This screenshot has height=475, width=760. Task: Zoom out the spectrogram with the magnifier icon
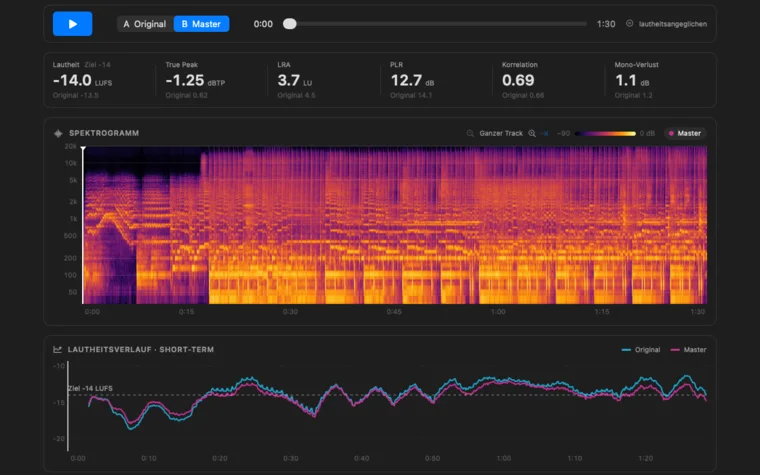(x=470, y=133)
